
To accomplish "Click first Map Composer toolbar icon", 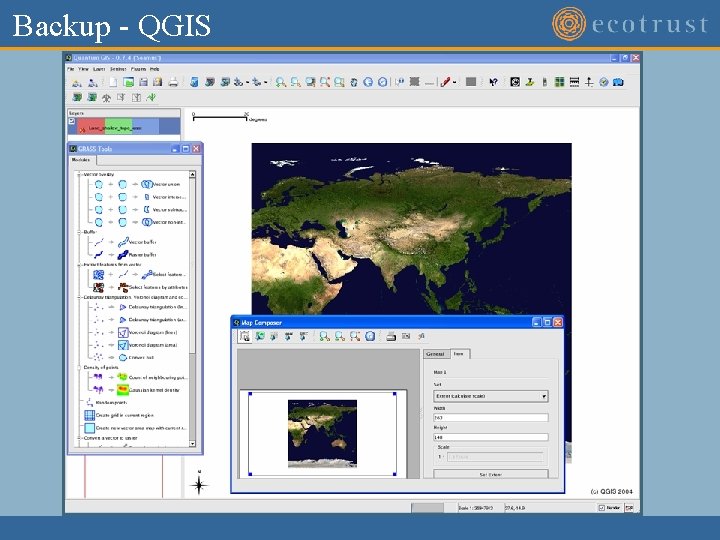I will pyautogui.click(x=245, y=336).
